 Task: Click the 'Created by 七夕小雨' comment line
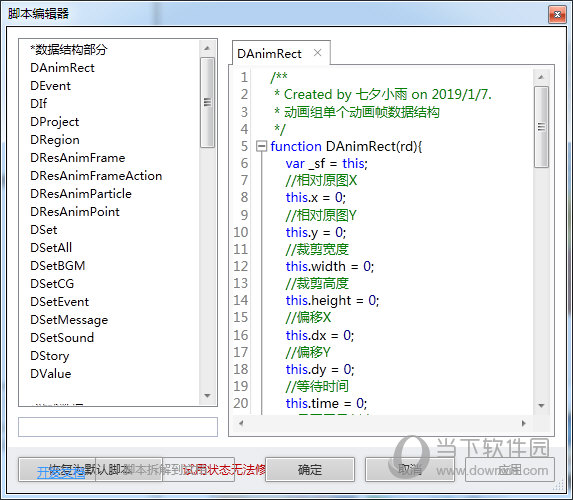pyautogui.click(x=383, y=94)
